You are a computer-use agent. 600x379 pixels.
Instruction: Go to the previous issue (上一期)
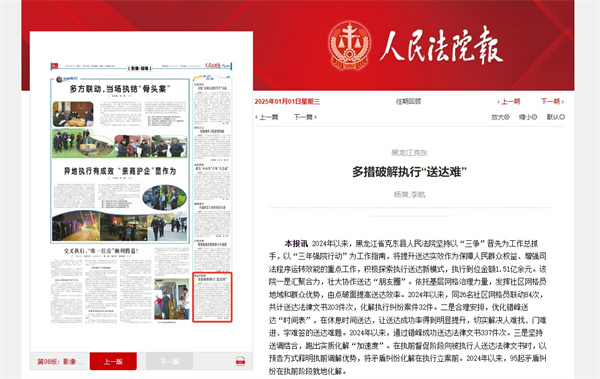pyautogui.click(x=508, y=101)
